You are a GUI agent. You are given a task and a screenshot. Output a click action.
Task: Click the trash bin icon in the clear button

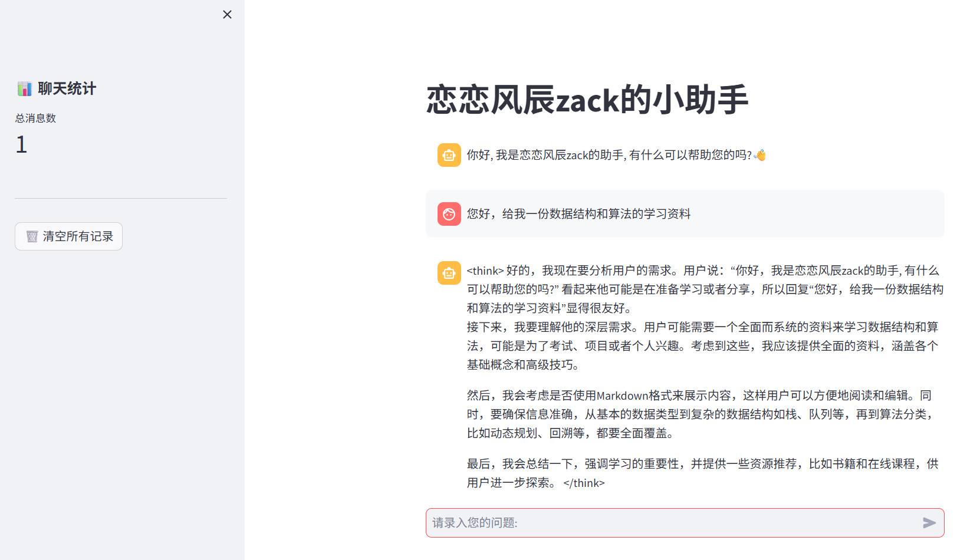[32, 236]
